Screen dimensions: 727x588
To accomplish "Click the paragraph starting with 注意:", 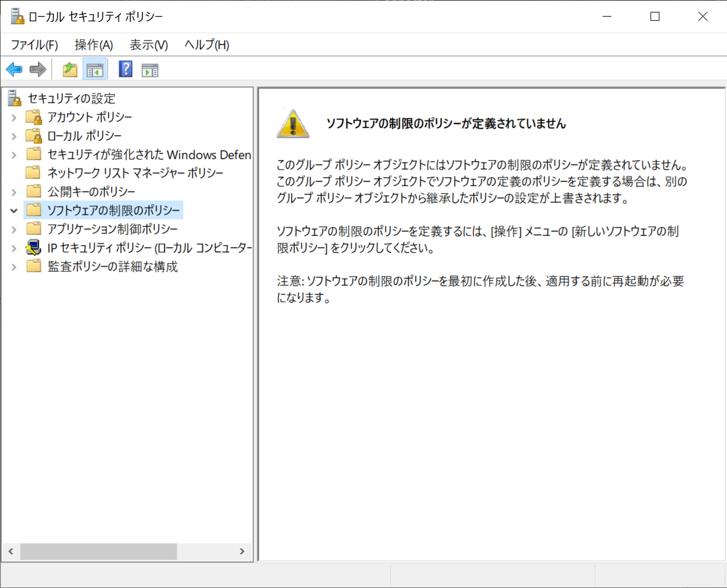I will [481, 289].
